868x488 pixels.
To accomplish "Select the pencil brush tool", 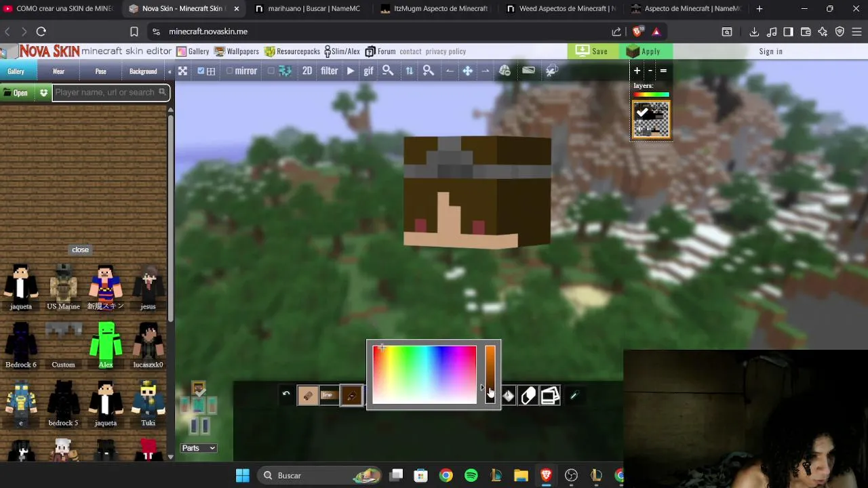I will point(307,396).
